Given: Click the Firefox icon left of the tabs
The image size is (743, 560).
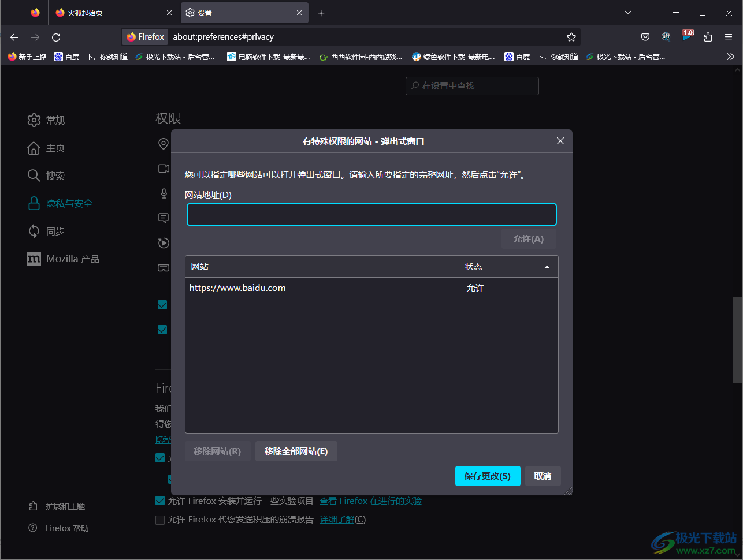Looking at the screenshot, I should [x=35, y=13].
